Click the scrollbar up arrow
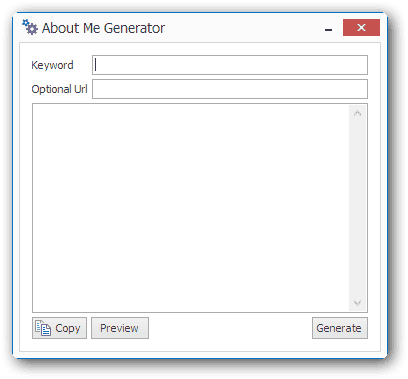The image size is (408, 379). (x=358, y=114)
